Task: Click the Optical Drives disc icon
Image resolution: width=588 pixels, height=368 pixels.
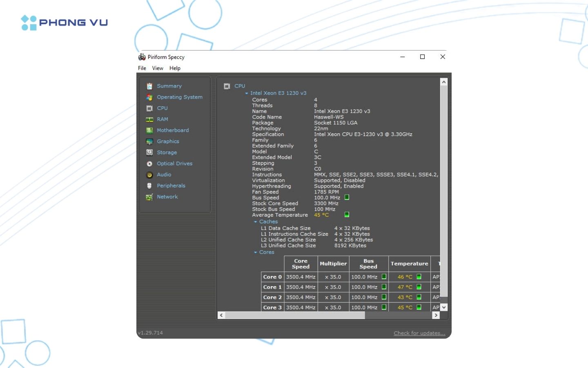Action: 149,164
